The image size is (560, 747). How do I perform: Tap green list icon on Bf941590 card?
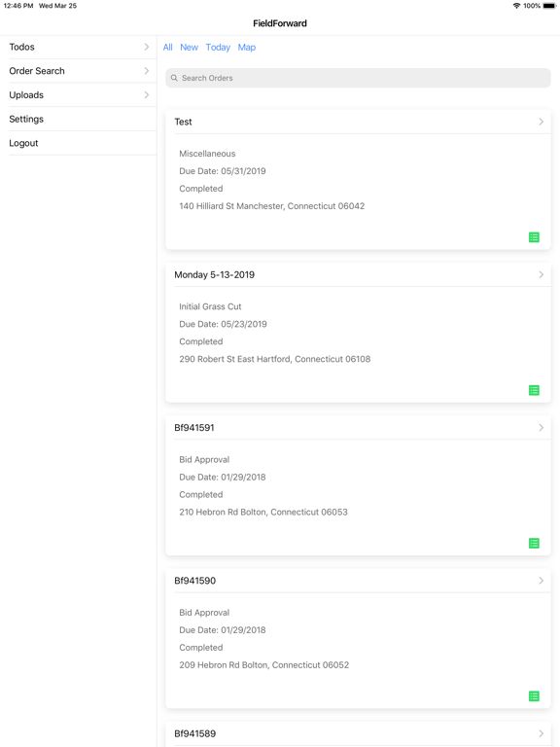(x=534, y=696)
